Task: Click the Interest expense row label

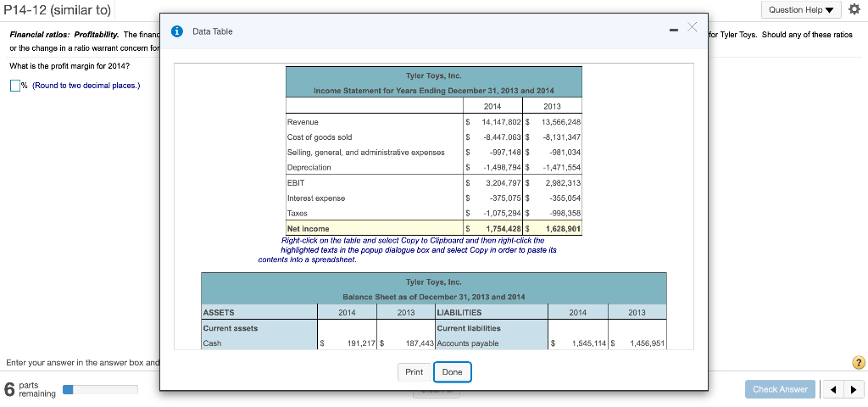Action: point(316,198)
